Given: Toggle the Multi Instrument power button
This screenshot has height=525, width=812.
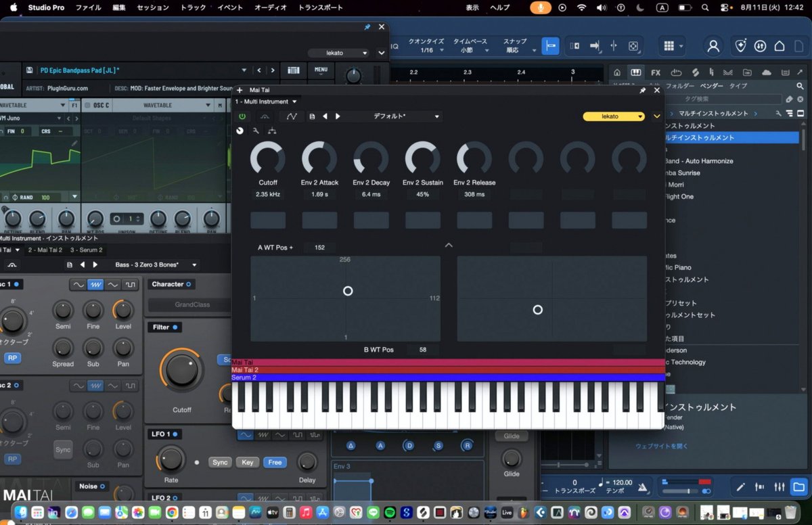Looking at the screenshot, I should point(242,116).
